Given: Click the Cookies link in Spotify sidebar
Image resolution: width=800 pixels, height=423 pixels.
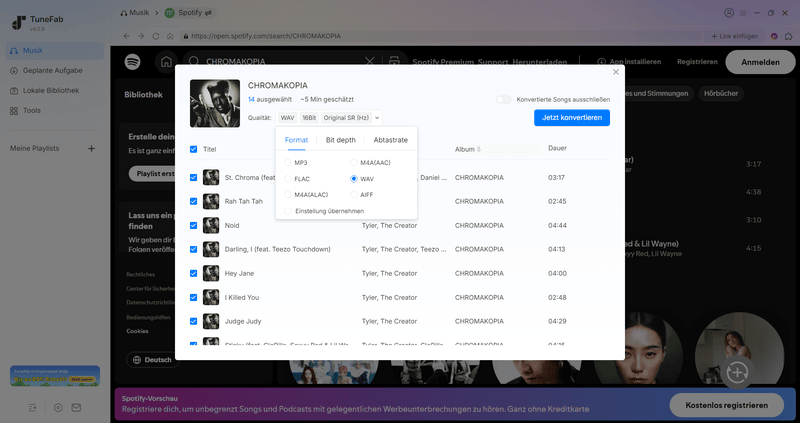Looking at the screenshot, I should (x=137, y=331).
